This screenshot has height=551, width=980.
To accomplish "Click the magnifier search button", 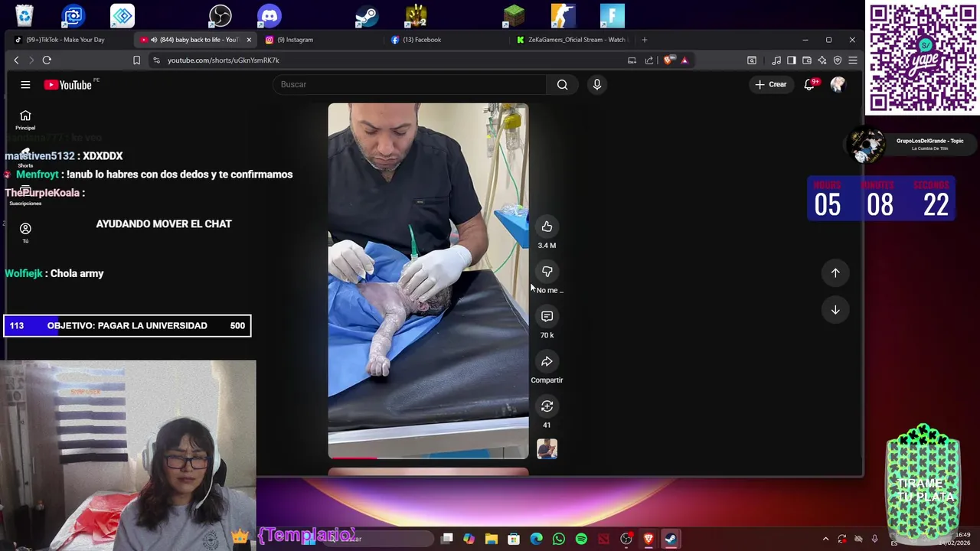I will [x=563, y=84].
